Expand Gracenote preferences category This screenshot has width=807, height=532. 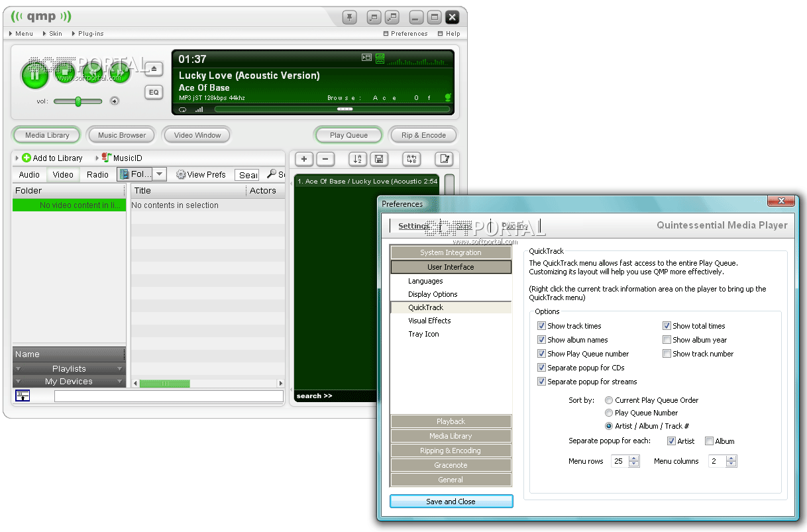tap(451, 465)
